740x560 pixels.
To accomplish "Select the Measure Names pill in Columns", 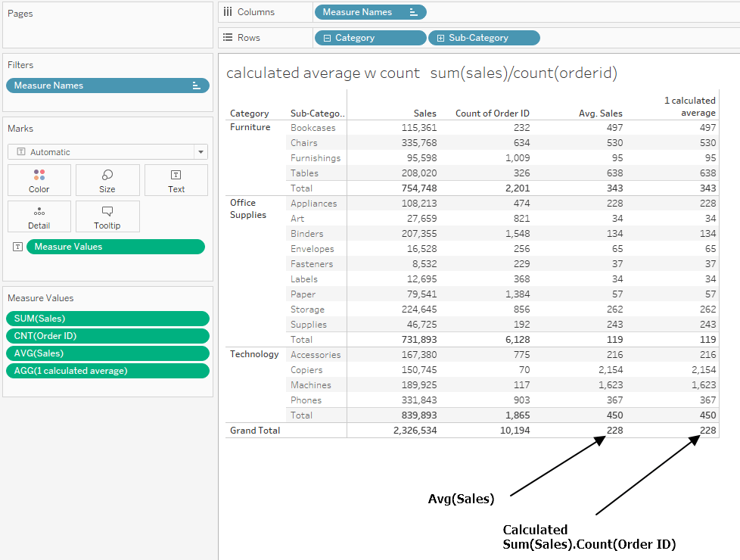I will pyautogui.click(x=371, y=12).
